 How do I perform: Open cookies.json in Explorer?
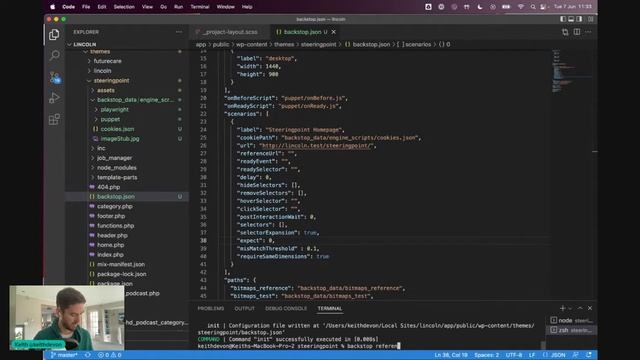[x=118, y=129]
